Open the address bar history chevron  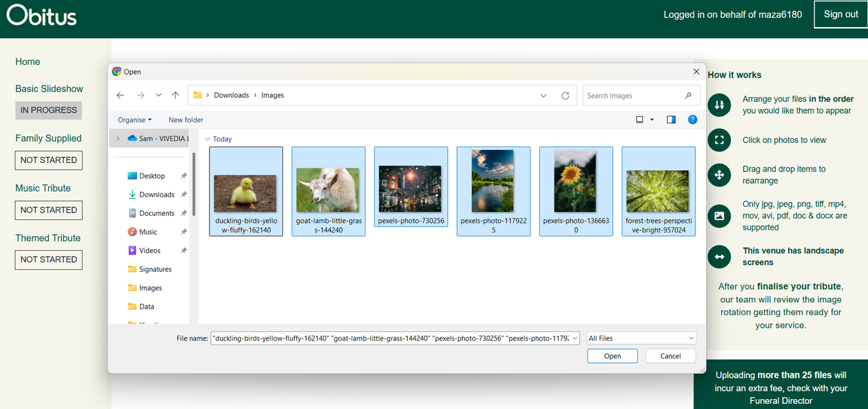tap(543, 95)
